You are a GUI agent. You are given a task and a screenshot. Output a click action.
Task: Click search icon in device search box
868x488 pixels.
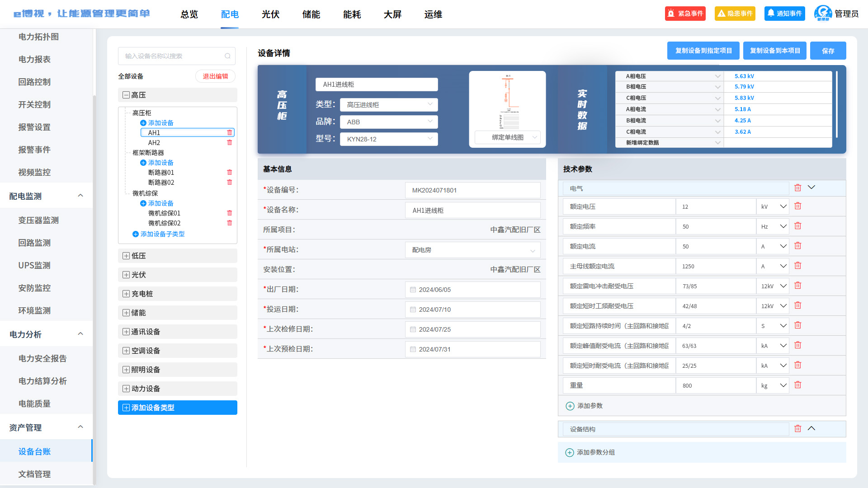[x=227, y=56]
